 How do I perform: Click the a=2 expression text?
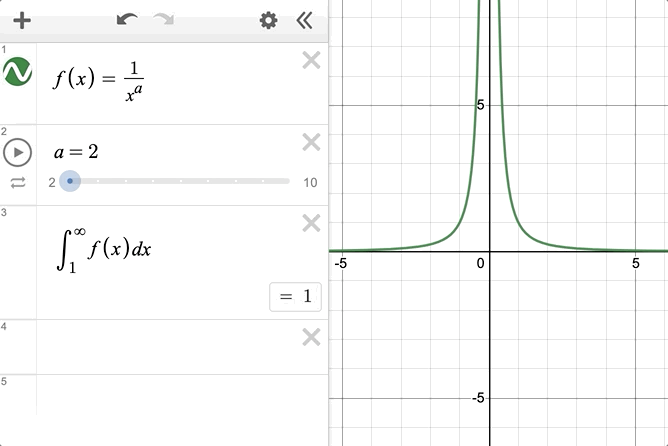pyautogui.click(x=76, y=152)
